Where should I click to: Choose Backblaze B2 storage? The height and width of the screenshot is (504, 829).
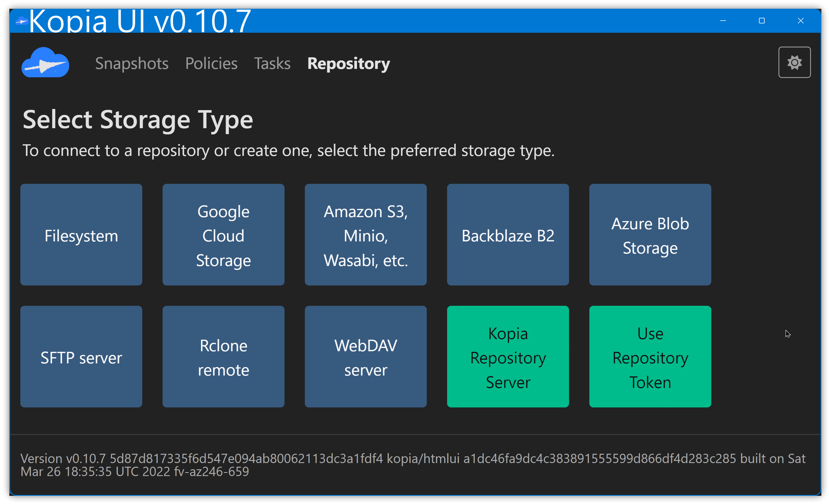pyautogui.click(x=508, y=235)
